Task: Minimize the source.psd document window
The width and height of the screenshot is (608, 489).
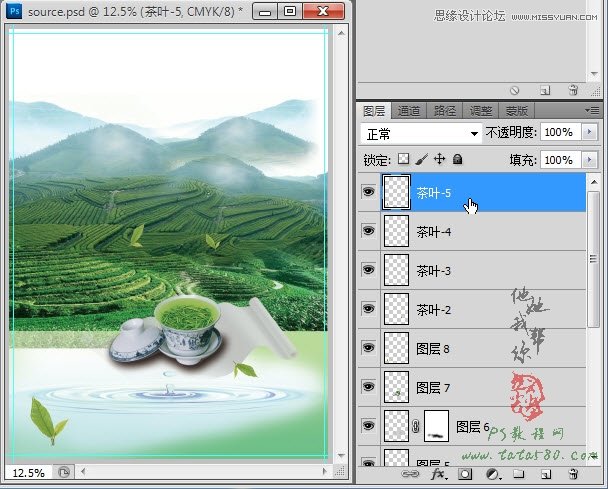Action: coord(265,11)
